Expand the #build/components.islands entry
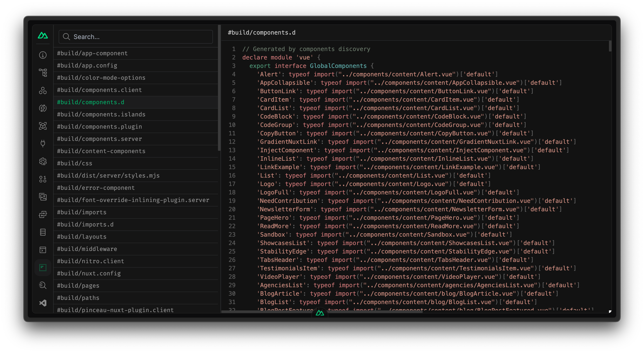Viewport: 644px width, 353px height. point(101,114)
